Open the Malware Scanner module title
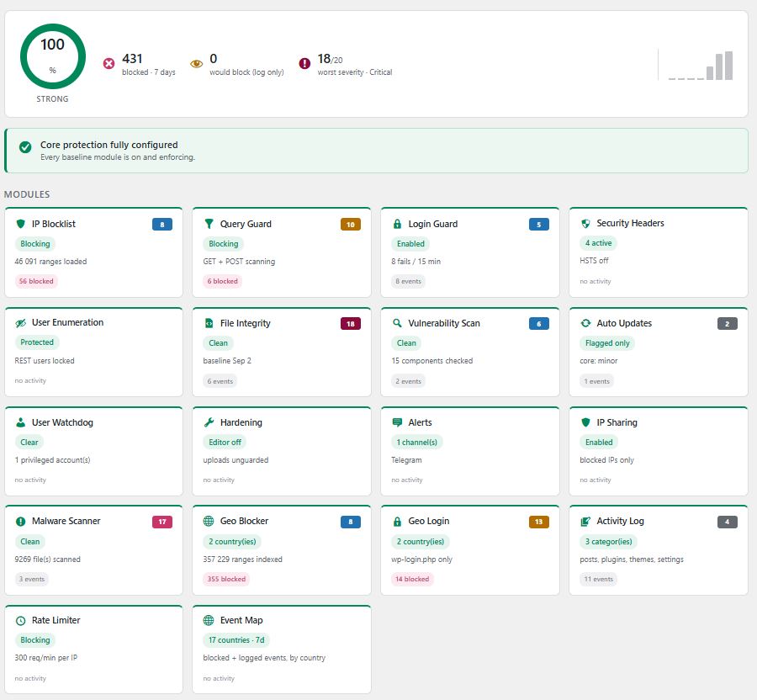This screenshot has height=700, width=757. 66,521
